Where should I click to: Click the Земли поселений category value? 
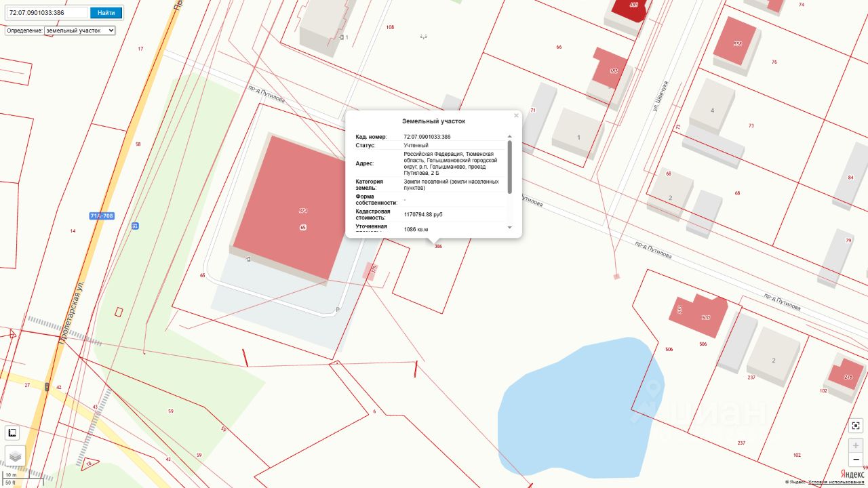coord(450,184)
